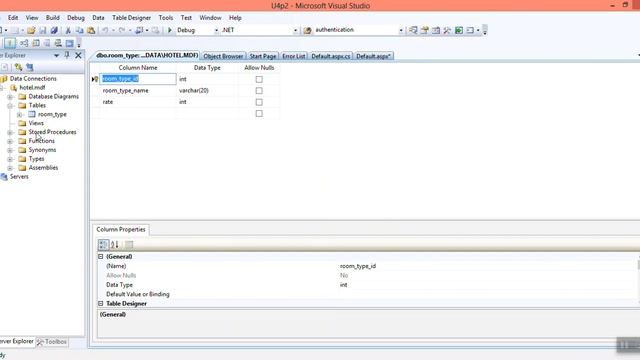Open the authentication find combo box dropdown
This screenshot has width=640, height=360.
(401, 30)
